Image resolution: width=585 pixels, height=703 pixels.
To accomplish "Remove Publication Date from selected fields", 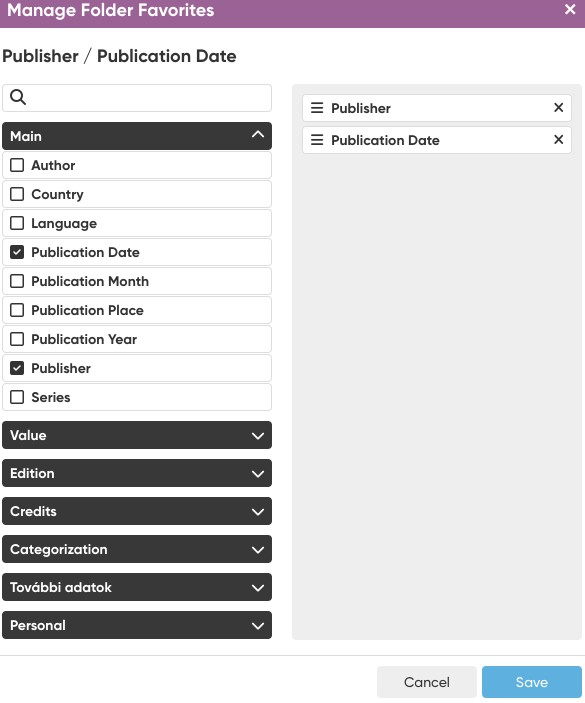I will pyautogui.click(x=558, y=140).
